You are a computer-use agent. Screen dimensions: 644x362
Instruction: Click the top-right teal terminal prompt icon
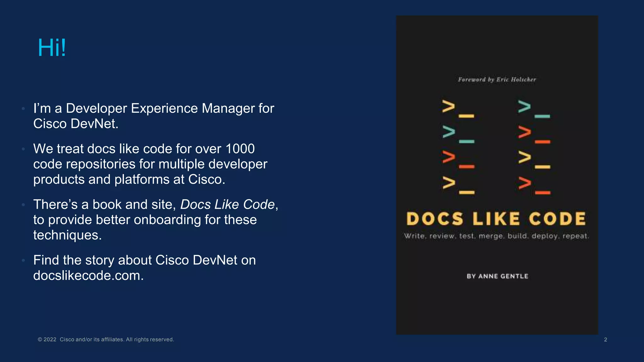coord(533,108)
